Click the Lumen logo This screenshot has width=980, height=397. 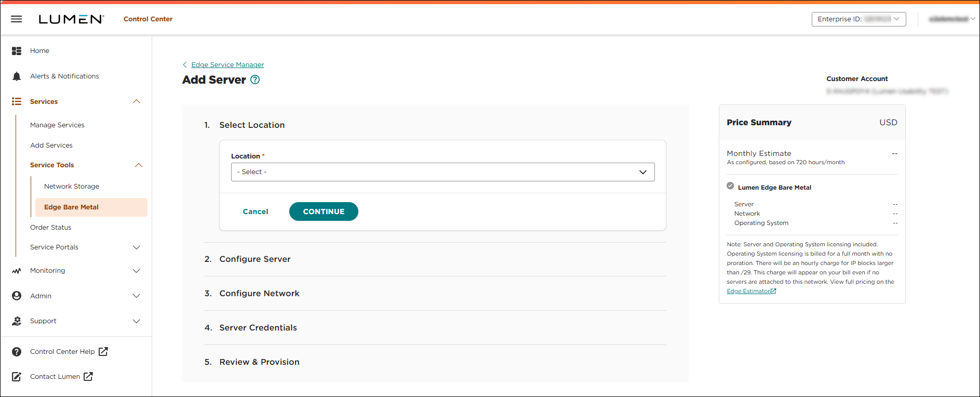[x=71, y=19]
